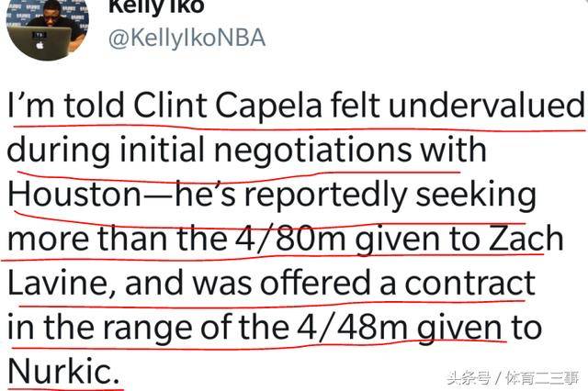
Task: Click the name 'Nurkic' on the last line
Action: [60, 371]
